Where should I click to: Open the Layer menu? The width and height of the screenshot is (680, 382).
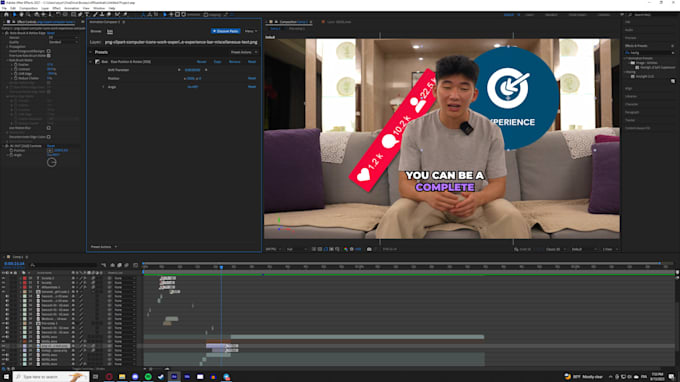point(45,8)
